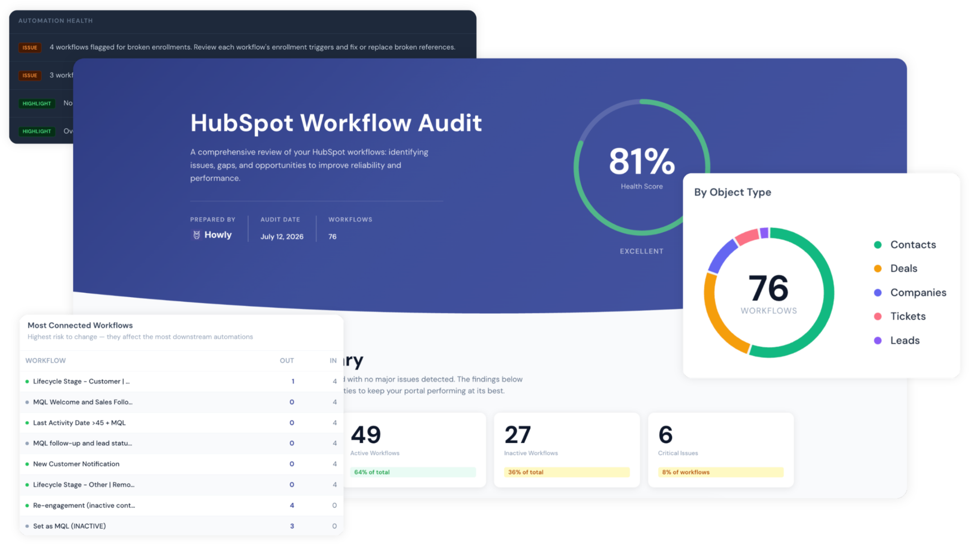This screenshot has width=980, height=551.
Task: Select 'Set as MQL (INACTIVE)' row
Action: pos(181,526)
